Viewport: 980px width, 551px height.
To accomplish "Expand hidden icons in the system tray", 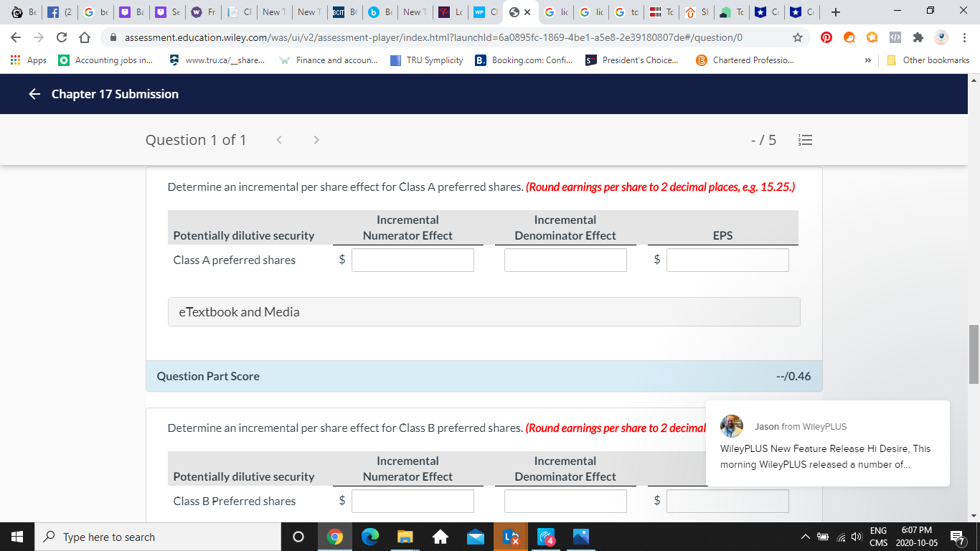I will [805, 536].
